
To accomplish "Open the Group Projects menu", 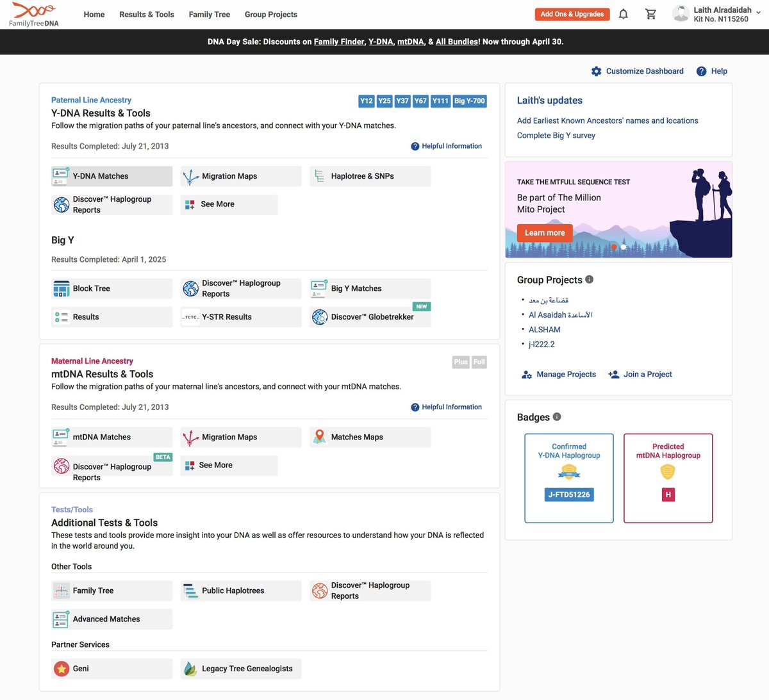I will pos(271,14).
